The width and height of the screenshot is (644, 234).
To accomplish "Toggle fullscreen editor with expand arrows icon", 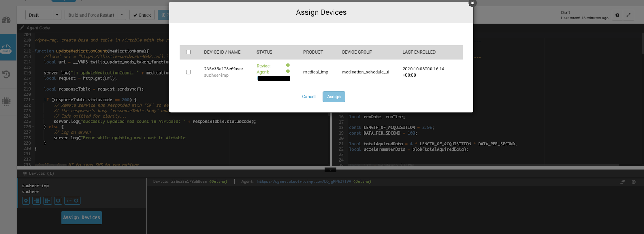I will (628, 15).
